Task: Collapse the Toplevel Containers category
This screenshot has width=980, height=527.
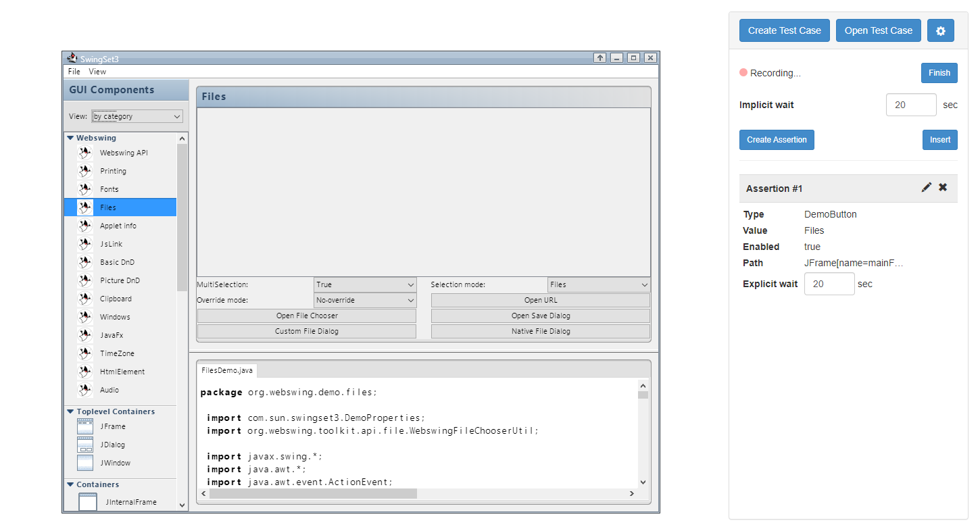Action: [70, 411]
